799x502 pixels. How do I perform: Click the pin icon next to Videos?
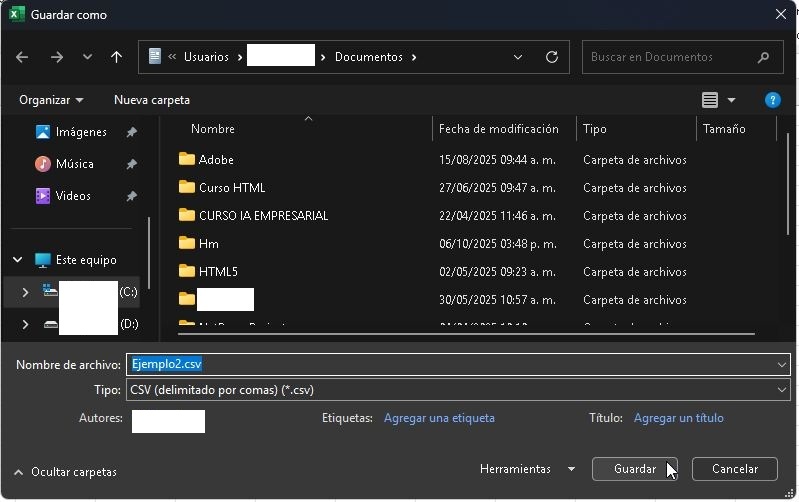(x=131, y=196)
